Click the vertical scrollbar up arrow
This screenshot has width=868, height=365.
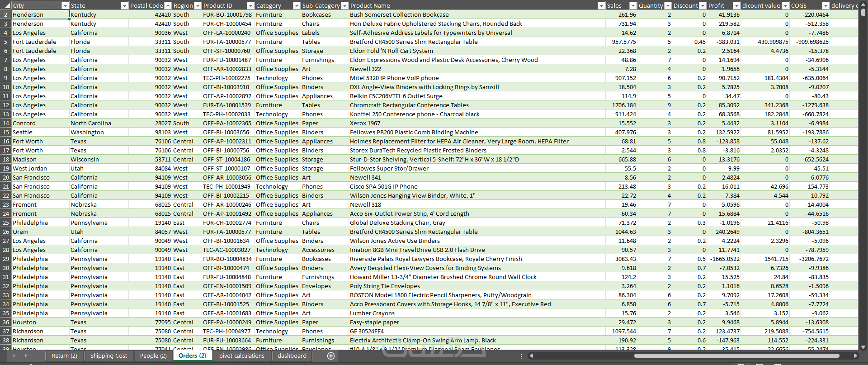(x=863, y=5)
